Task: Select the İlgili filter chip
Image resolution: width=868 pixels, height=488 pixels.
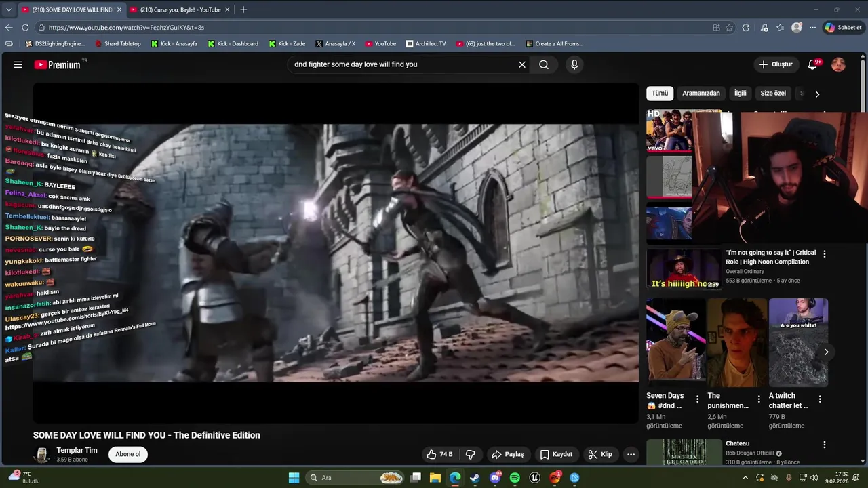Action: [740, 94]
